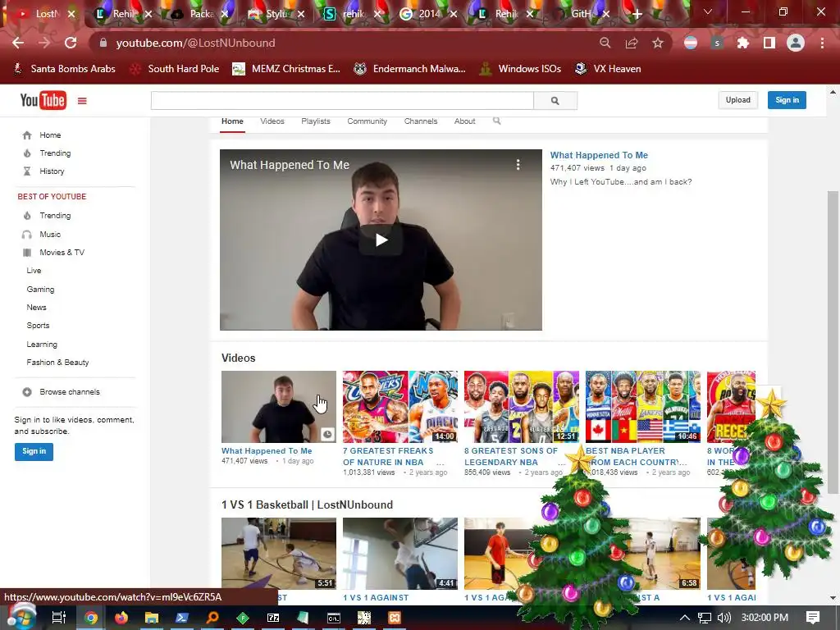Open a new browser tab
This screenshot has height=630, width=840.
637,14
